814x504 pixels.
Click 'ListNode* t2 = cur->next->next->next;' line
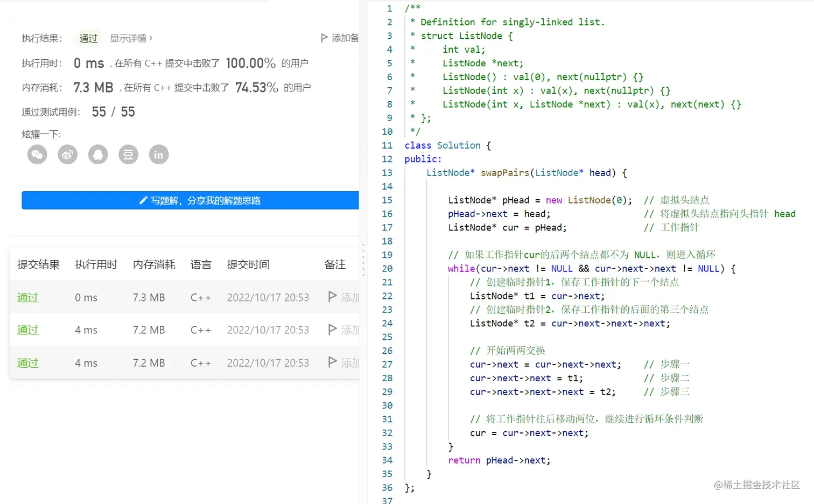click(x=570, y=324)
